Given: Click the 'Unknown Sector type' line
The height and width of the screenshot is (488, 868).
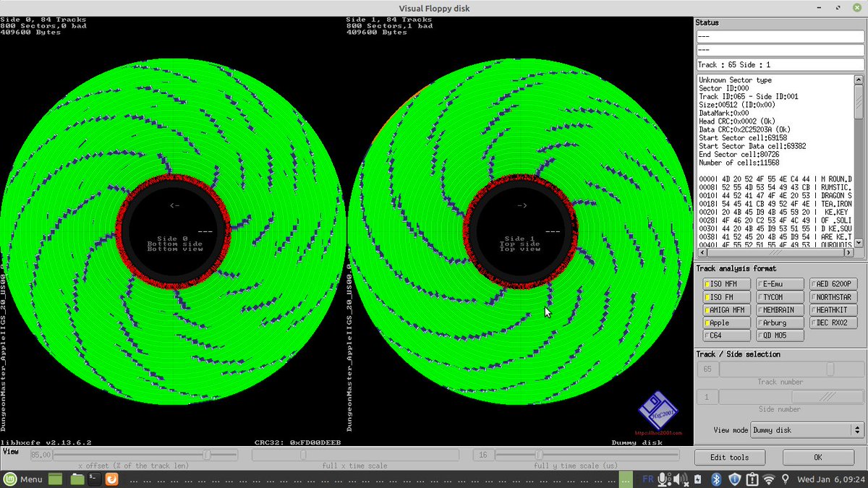Looking at the screenshot, I should 735,80.
